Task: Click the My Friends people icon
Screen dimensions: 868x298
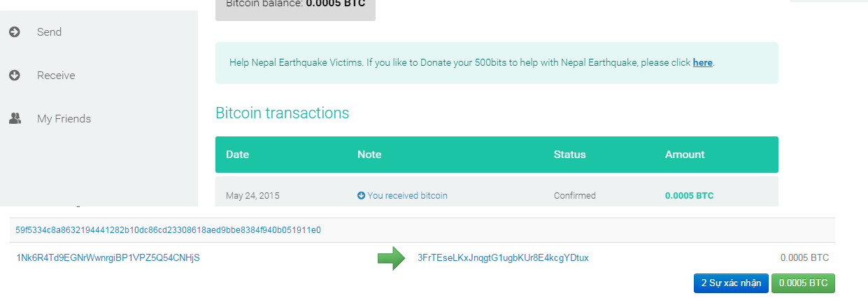Action: [x=15, y=119]
